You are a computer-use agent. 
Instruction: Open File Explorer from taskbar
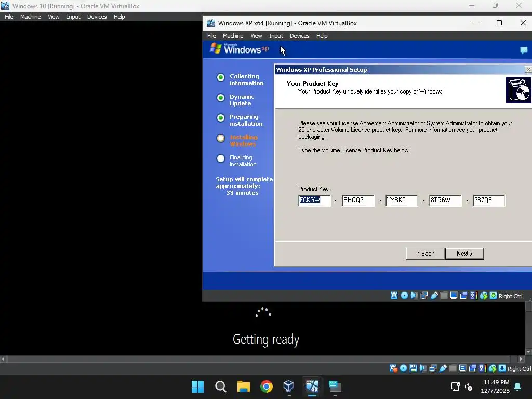(x=243, y=387)
